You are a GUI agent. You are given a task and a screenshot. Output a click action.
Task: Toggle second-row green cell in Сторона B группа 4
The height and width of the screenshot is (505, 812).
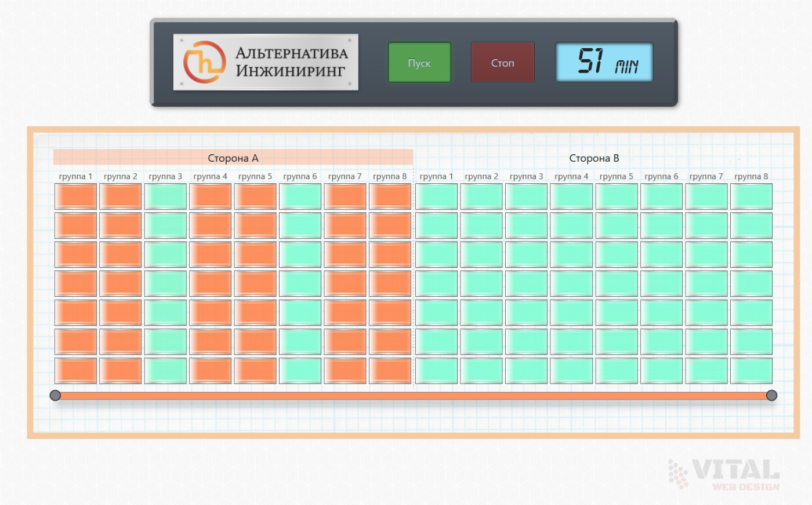coord(571,226)
